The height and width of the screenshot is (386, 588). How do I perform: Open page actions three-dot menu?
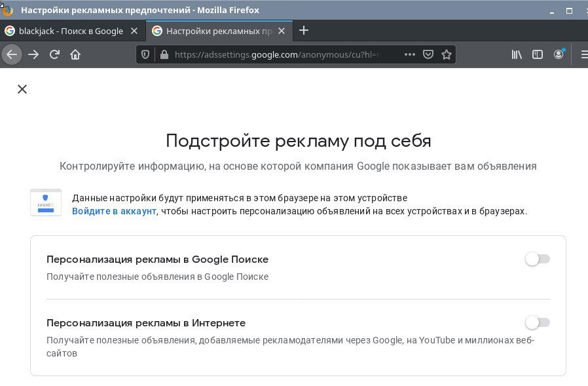(x=409, y=54)
